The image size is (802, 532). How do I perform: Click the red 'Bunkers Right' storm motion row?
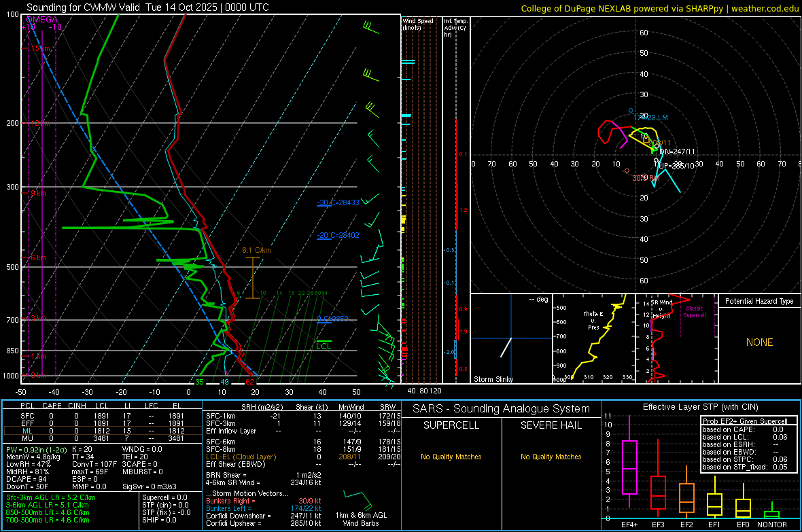click(264, 501)
